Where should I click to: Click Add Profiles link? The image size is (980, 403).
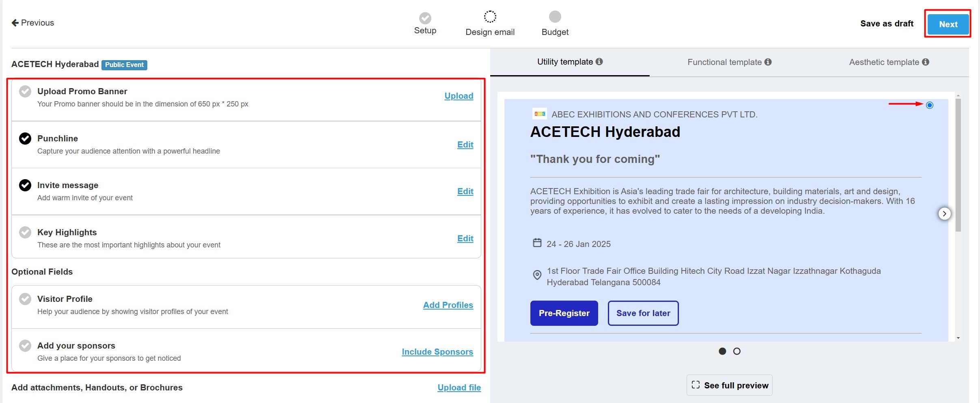click(448, 305)
